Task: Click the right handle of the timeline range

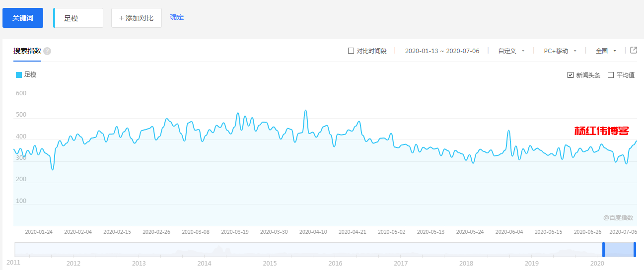Action: click(x=635, y=250)
